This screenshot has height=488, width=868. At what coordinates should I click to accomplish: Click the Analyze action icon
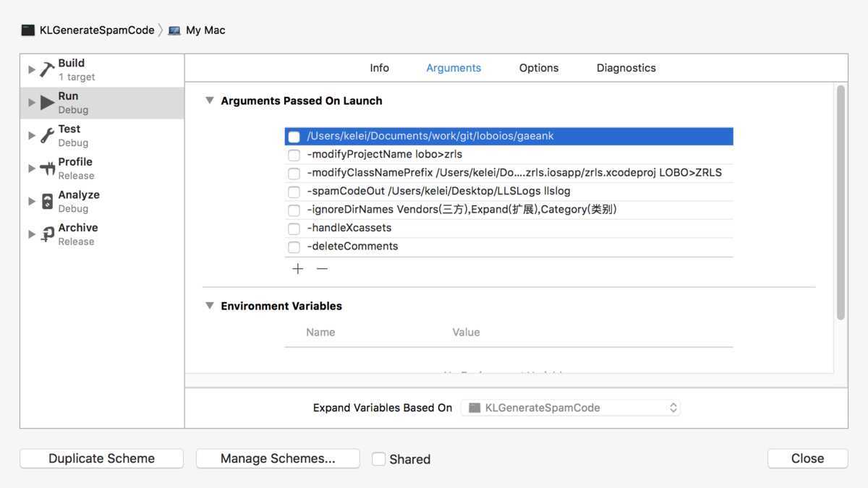pyautogui.click(x=47, y=201)
